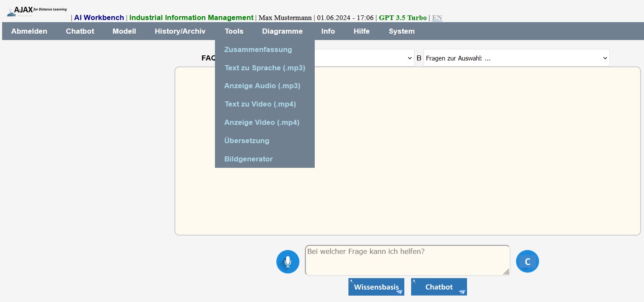Screen dimensions: 644x302
Task: Select Zusammenfassung from the Tools menu
Action: (x=258, y=50)
